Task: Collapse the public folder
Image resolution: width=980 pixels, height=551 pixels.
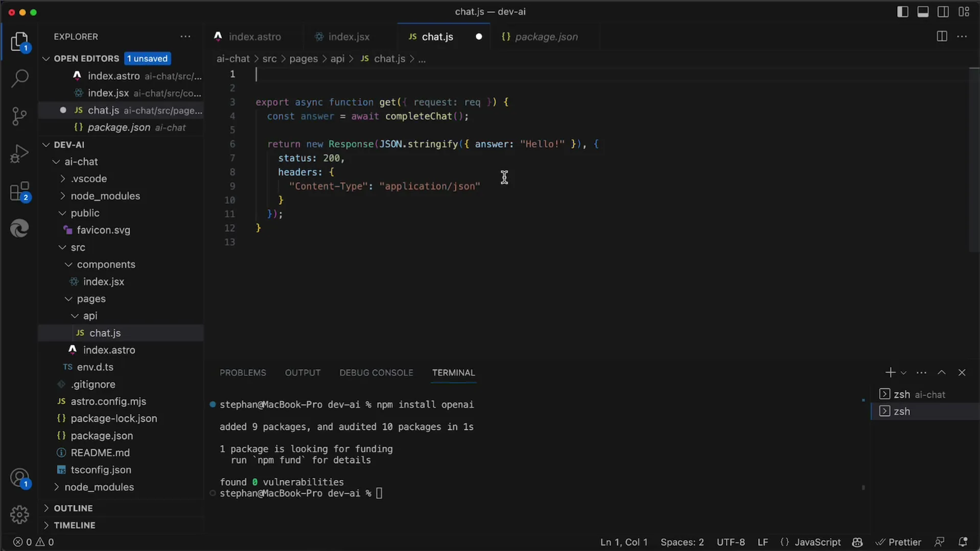Action: point(62,213)
